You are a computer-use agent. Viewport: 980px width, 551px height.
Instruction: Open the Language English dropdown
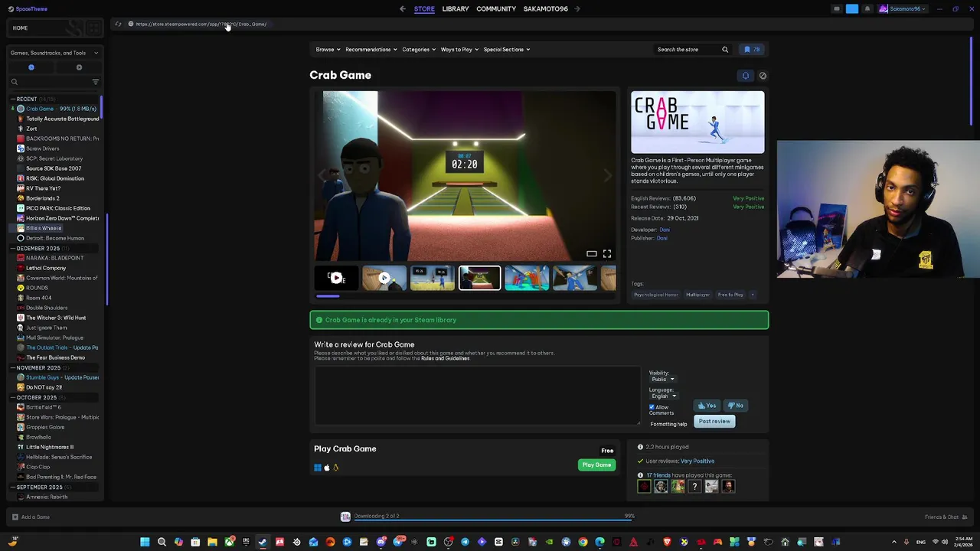click(664, 396)
